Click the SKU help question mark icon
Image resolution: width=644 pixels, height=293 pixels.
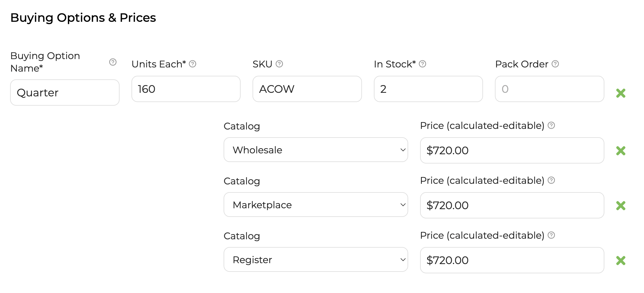[279, 64]
